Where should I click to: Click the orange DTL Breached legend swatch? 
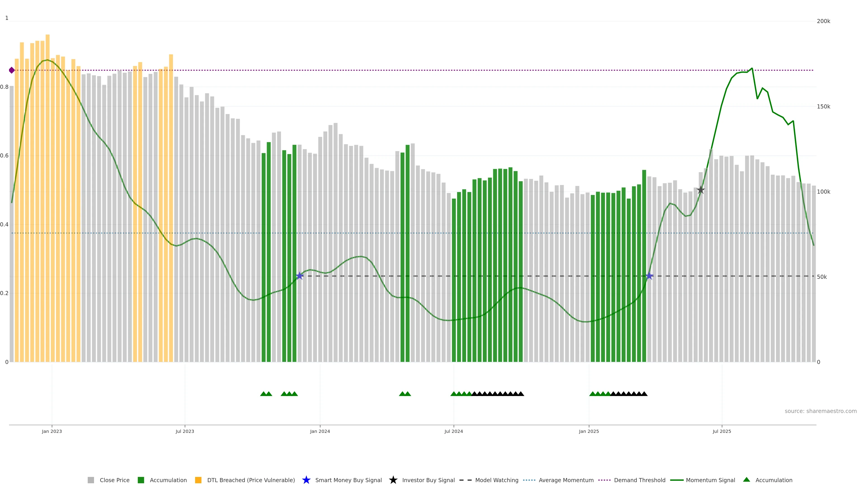198,480
